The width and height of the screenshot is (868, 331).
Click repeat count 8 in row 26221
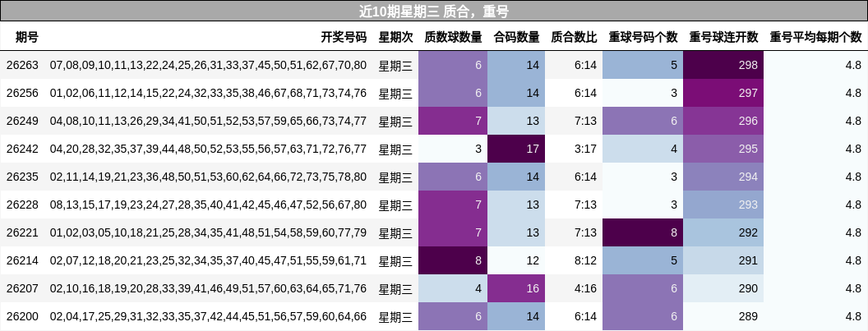pyautogui.click(x=644, y=233)
